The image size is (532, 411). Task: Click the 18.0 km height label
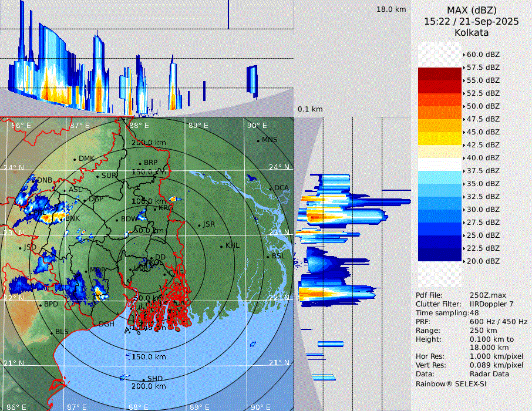coord(391,9)
